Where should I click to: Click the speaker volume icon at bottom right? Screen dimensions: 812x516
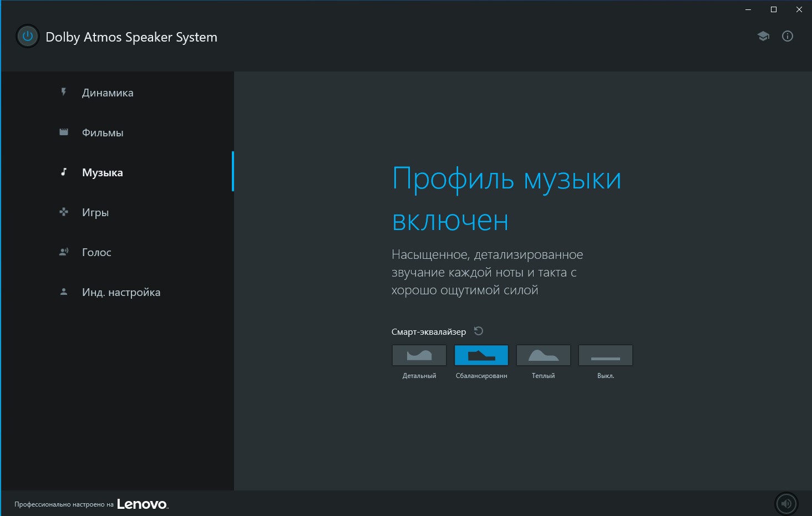click(786, 504)
